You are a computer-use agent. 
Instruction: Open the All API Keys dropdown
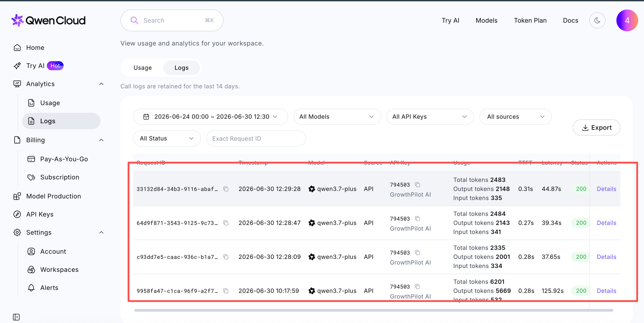click(430, 117)
